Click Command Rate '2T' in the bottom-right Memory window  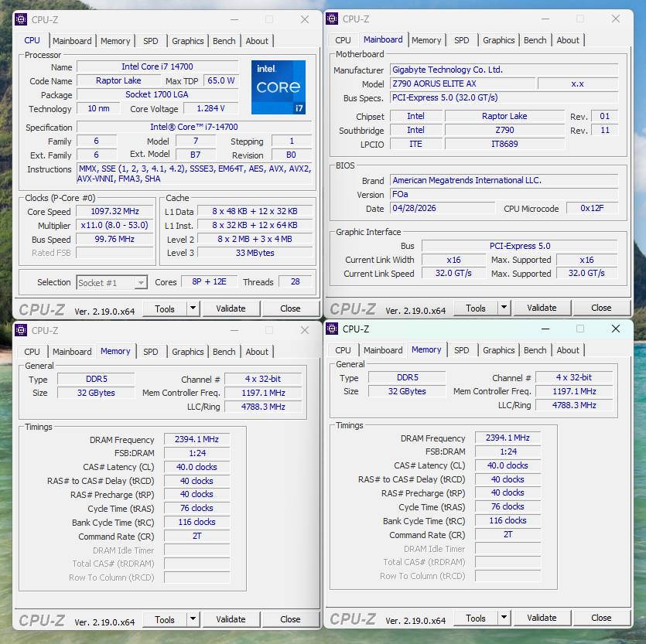click(x=508, y=534)
